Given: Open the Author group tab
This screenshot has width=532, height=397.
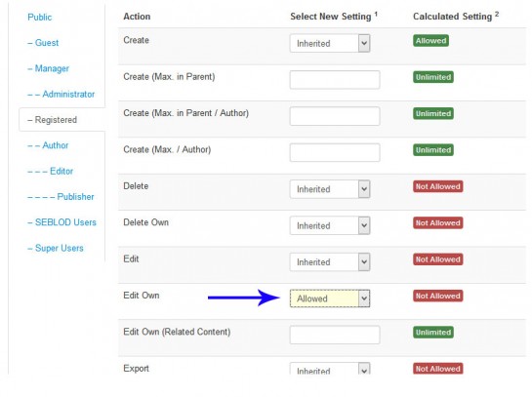Looking at the screenshot, I should coord(48,145).
